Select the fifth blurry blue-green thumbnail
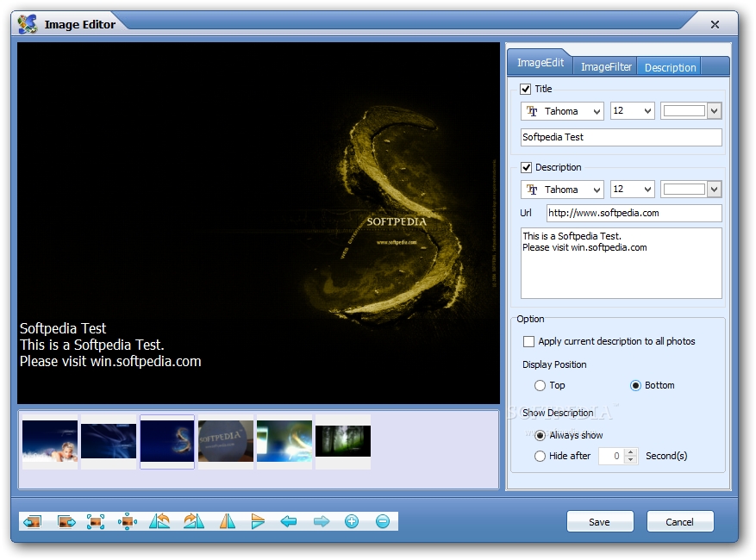Image resolution: width=756 pixels, height=560 pixels. (284, 441)
